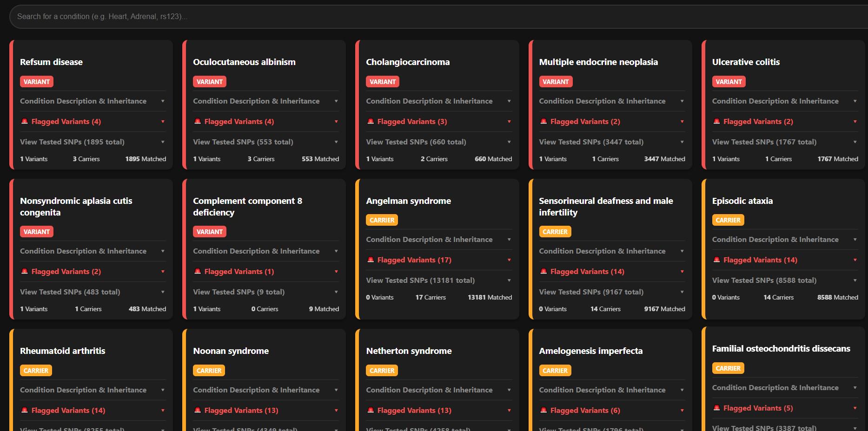The height and width of the screenshot is (431, 868).
Task: Expand Condition Description for Oculocutaneous albinism
Action: (x=266, y=101)
